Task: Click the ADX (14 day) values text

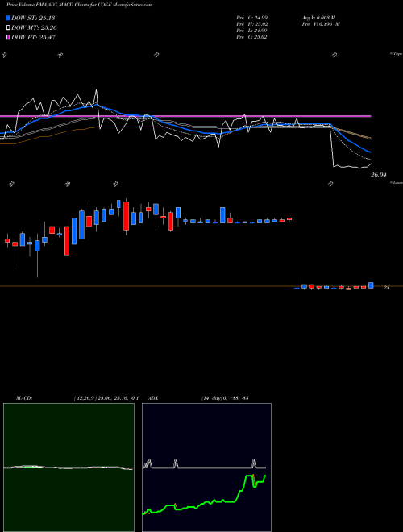Action: (x=225, y=398)
